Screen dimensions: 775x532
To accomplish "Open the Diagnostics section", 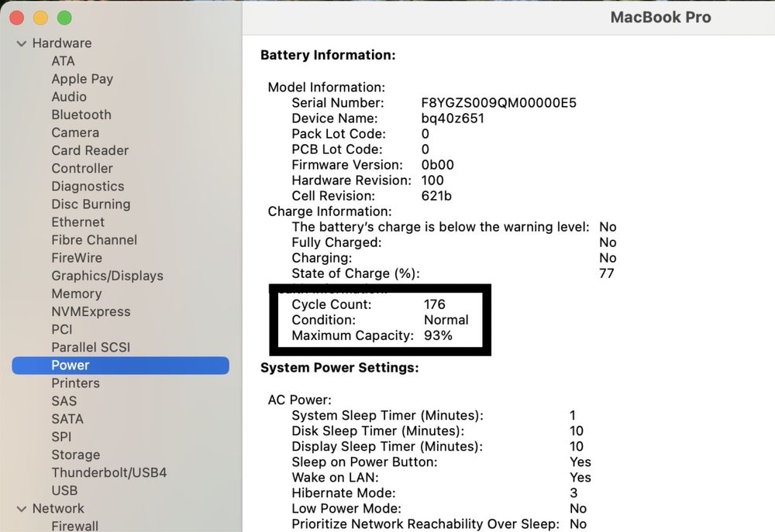I will pos(88,186).
